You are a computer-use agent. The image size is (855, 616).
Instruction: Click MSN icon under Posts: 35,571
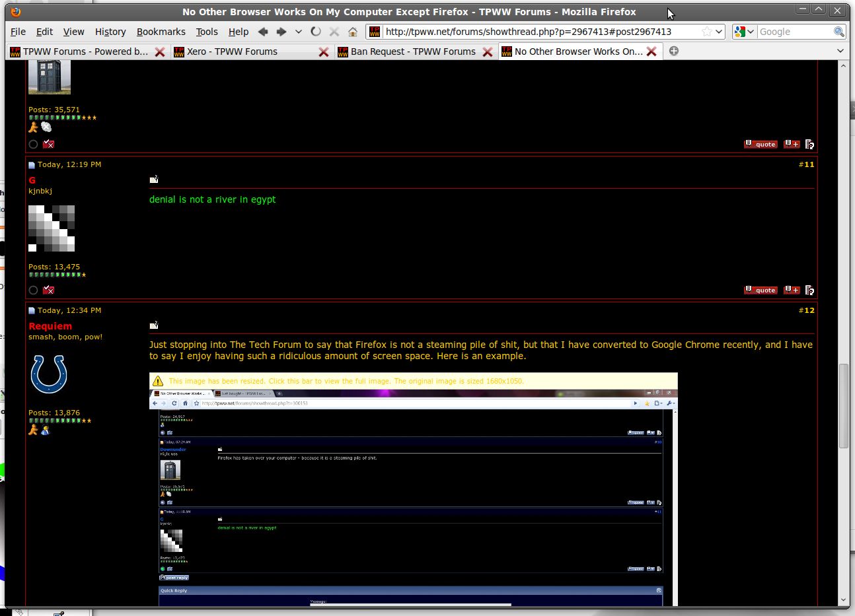(x=46, y=127)
